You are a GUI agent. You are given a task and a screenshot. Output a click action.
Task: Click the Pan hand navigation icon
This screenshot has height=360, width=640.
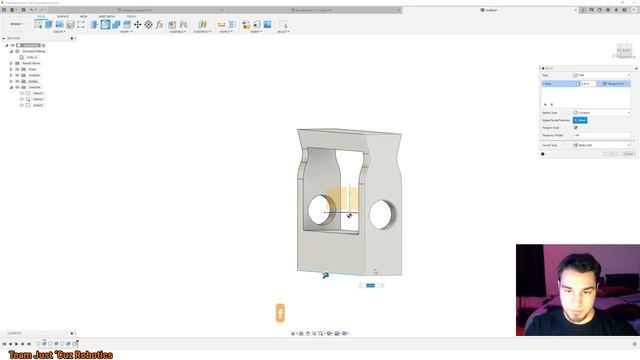point(308,333)
